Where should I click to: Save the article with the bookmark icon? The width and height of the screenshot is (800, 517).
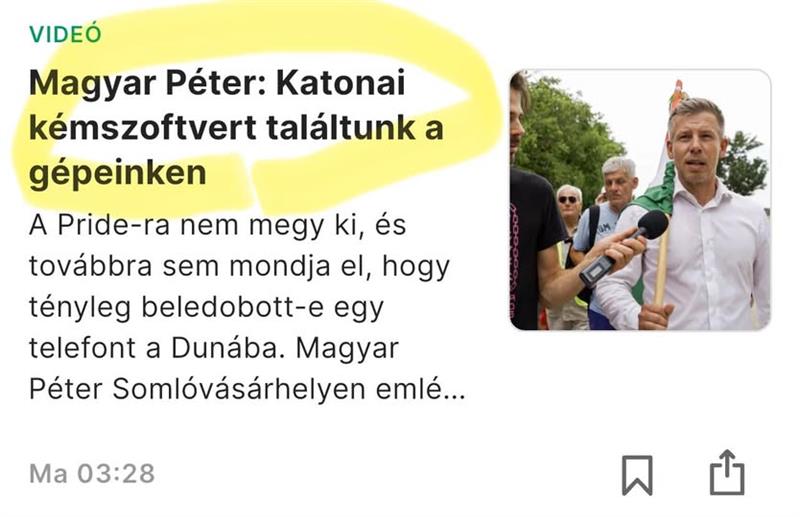[x=637, y=475]
